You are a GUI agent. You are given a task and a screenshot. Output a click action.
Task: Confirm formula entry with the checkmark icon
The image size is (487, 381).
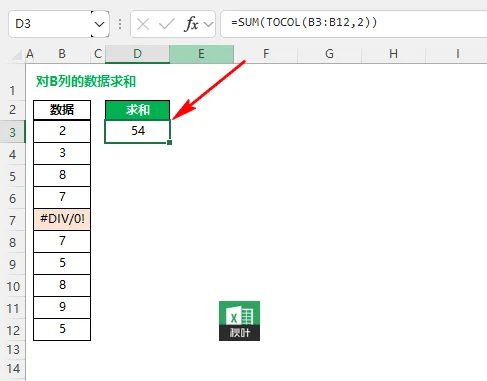(x=167, y=24)
